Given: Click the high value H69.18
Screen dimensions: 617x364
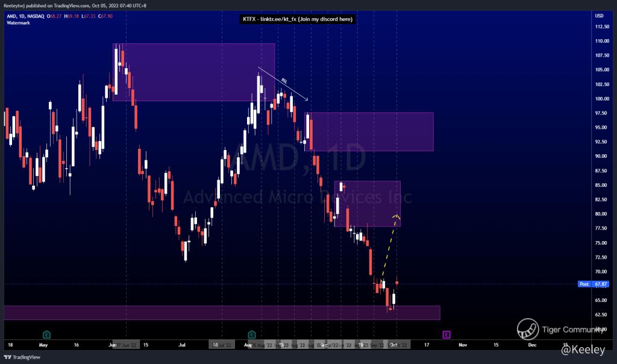Looking at the screenshot, I should pyautogui.click(x=72, y=16).
